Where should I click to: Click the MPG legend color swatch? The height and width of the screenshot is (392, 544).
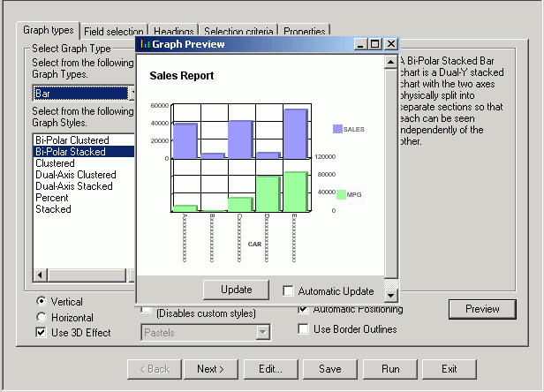(341, 194)
